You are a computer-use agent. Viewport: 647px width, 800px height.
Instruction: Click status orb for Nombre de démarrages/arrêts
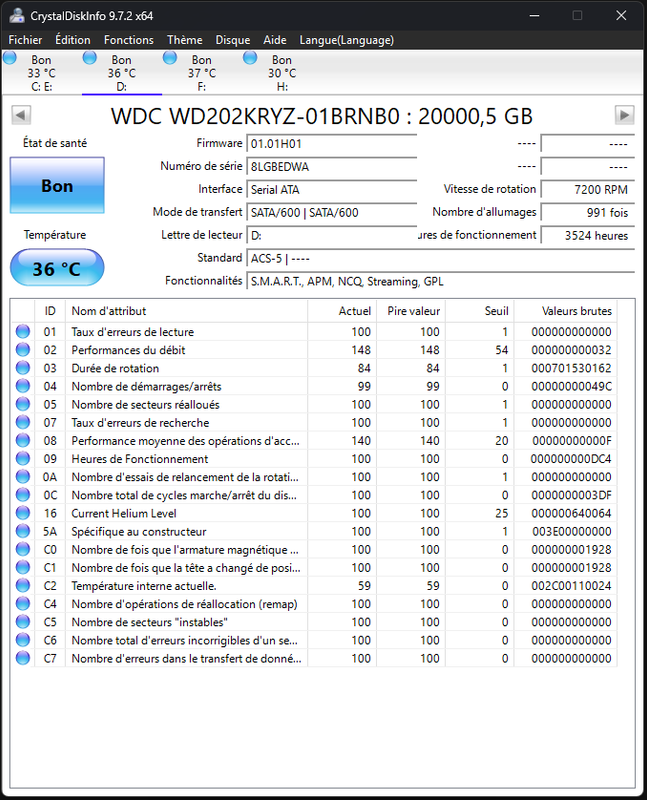(x=23, y=386)
